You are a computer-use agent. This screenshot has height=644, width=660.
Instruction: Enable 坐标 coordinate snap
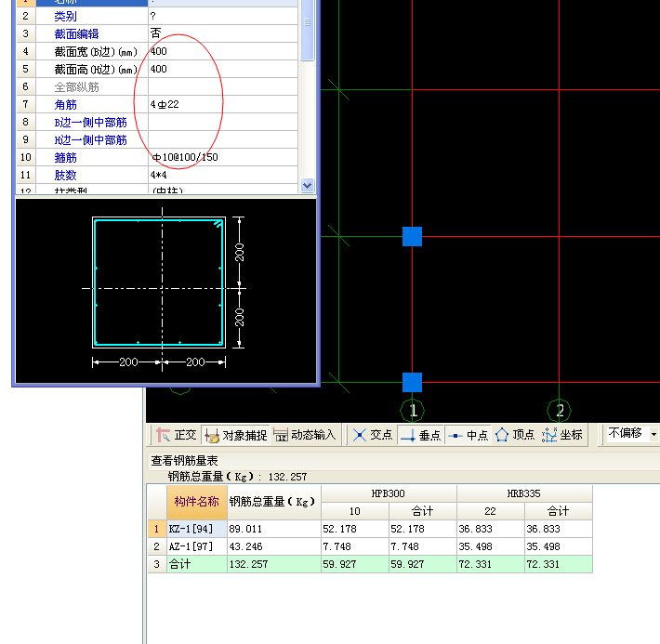pyautogui.click(x=562, y=435)
